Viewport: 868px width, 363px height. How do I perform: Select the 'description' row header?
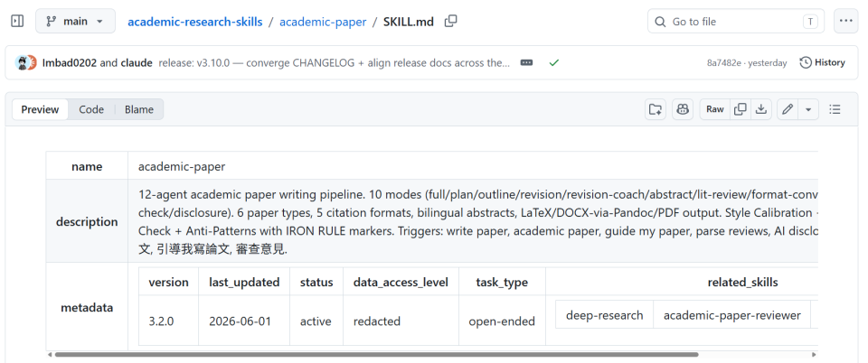pyautogui.click(x=87, y=221)
